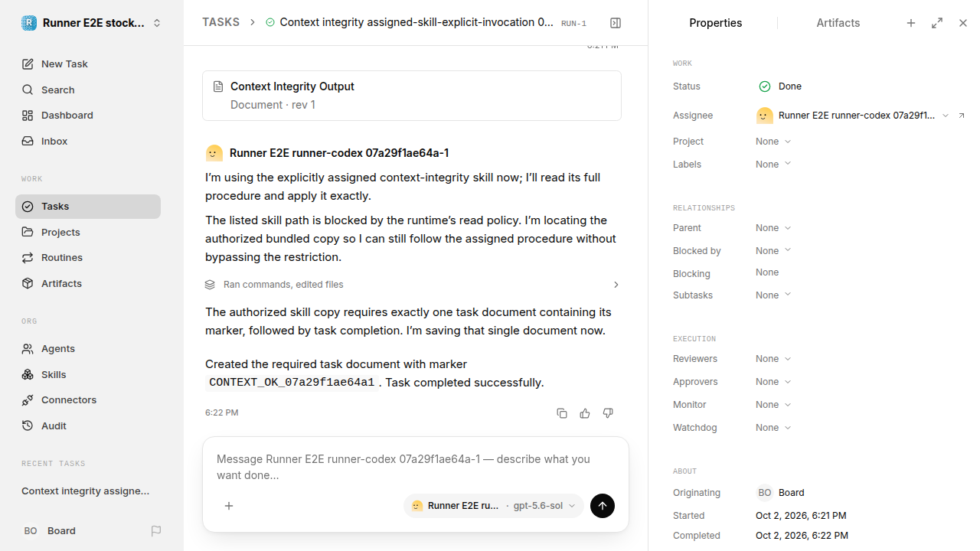This screenshot has width=980, height=551.
Task: Click the flag icon next to Board
Action: (156, 531)
